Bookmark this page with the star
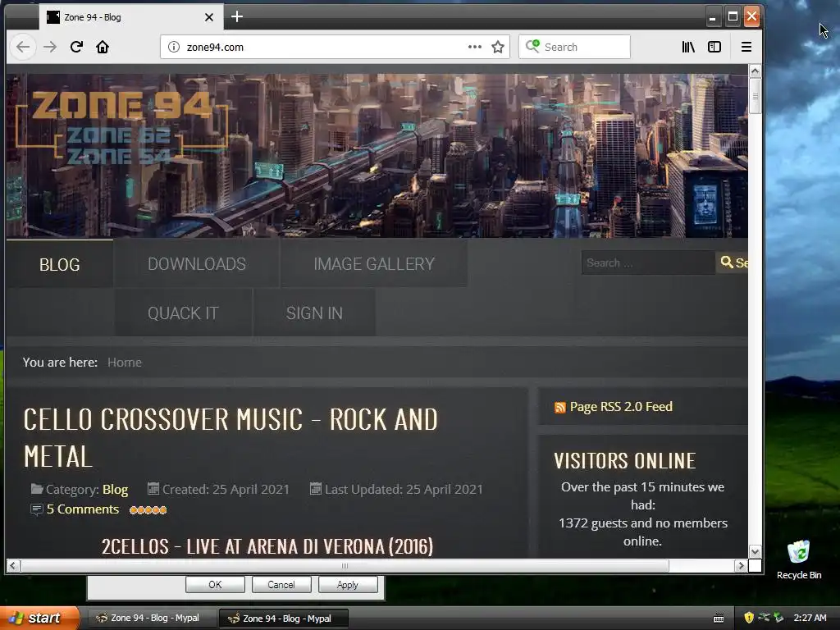Viewport: 840px width, 630px height. (498, 47)
